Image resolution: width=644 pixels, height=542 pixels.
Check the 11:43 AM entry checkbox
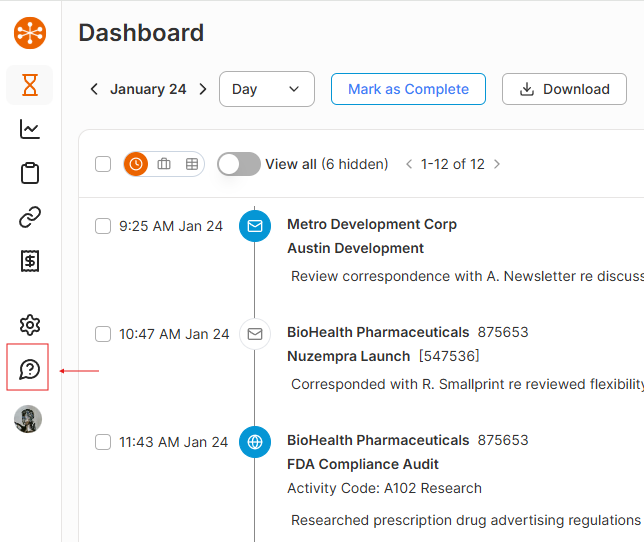[x=103, y=442]
